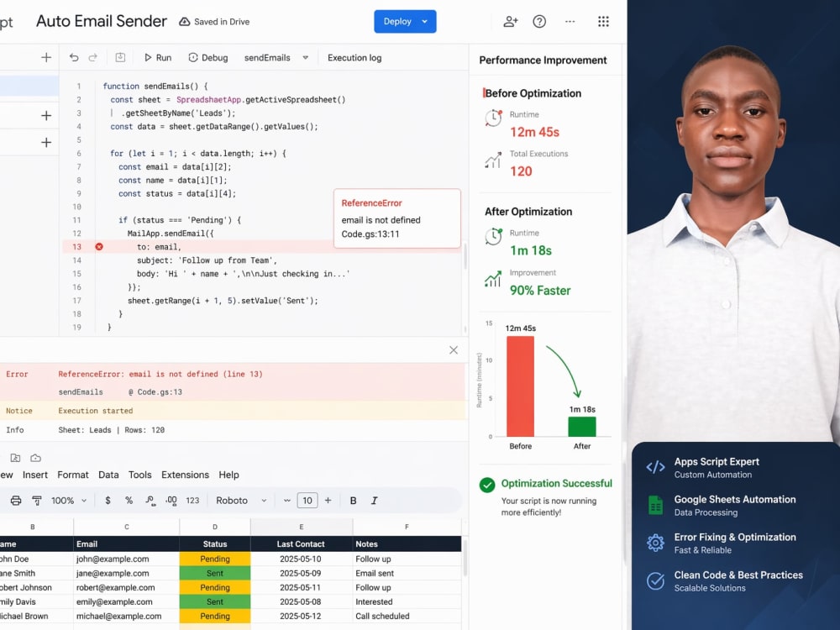Click the paint format icon

click(x=37, y=501)
